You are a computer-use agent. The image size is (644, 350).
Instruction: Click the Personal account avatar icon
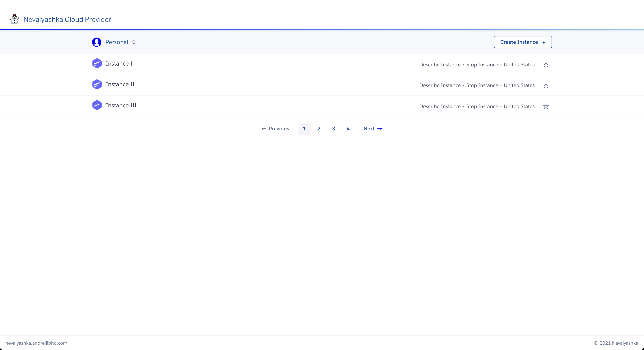pos(96,42)
